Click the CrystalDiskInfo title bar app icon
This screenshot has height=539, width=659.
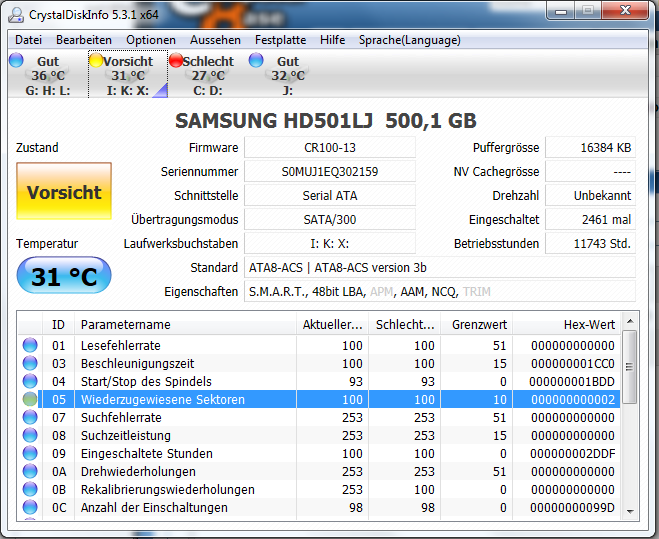[x=16, y=15]
